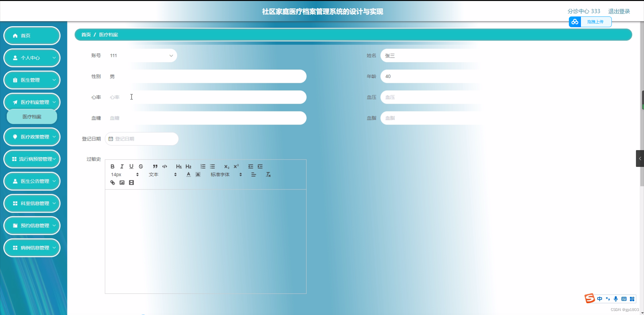Expand the collapsed right side panel arrow

[640, 159]
